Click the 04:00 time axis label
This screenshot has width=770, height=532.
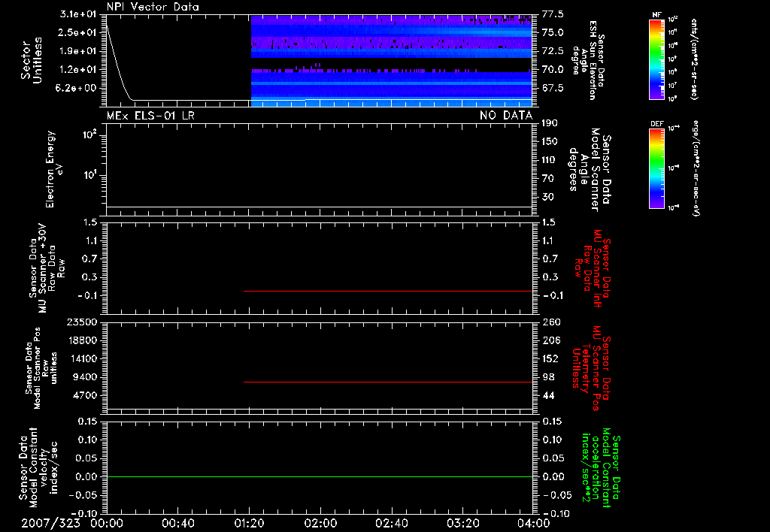pos(533,523)
